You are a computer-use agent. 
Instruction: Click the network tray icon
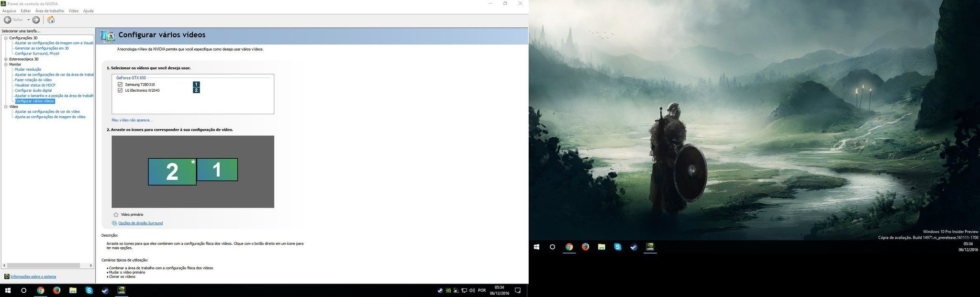click(464, 290)
